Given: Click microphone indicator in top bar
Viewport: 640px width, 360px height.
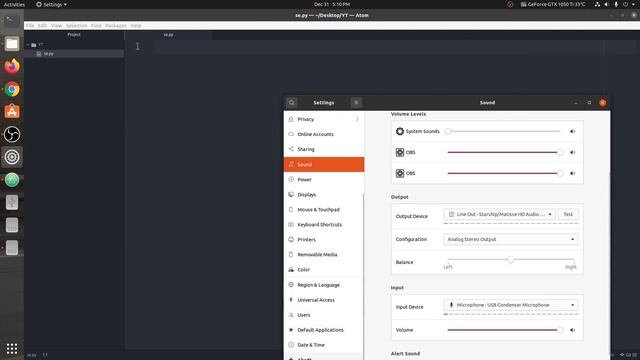Looking at the screenshot, I should coord(616,4).
